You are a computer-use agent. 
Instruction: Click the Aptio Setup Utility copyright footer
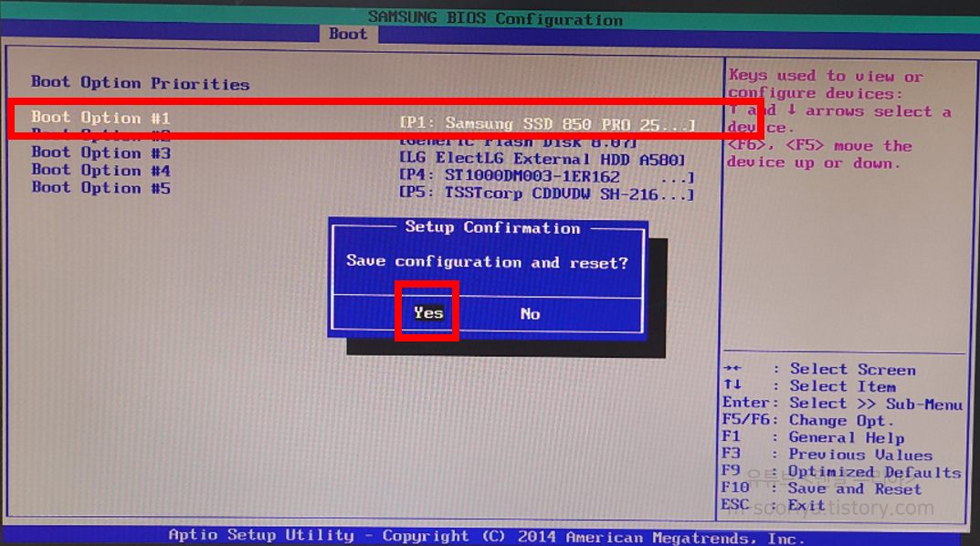(x=486, y=536)
